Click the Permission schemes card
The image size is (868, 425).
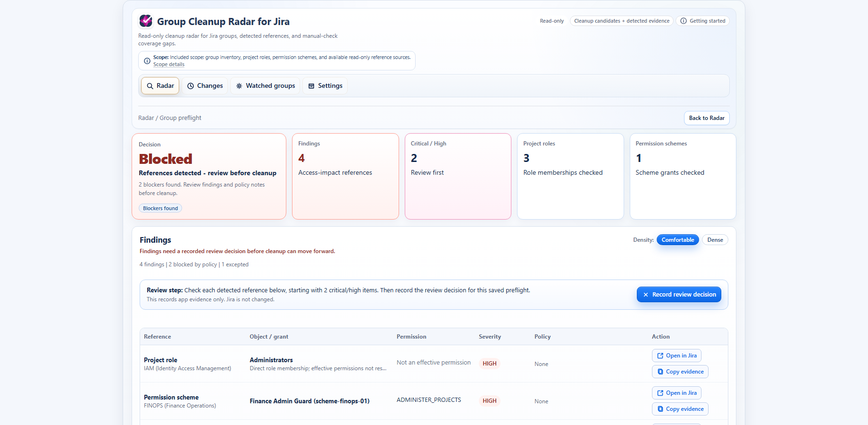[x=683, y=176]
